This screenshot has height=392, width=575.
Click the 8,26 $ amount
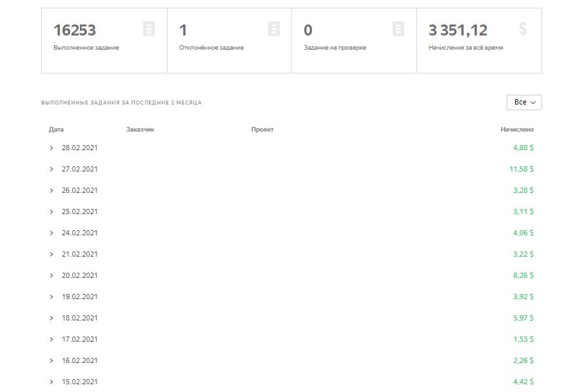[523, 275]
